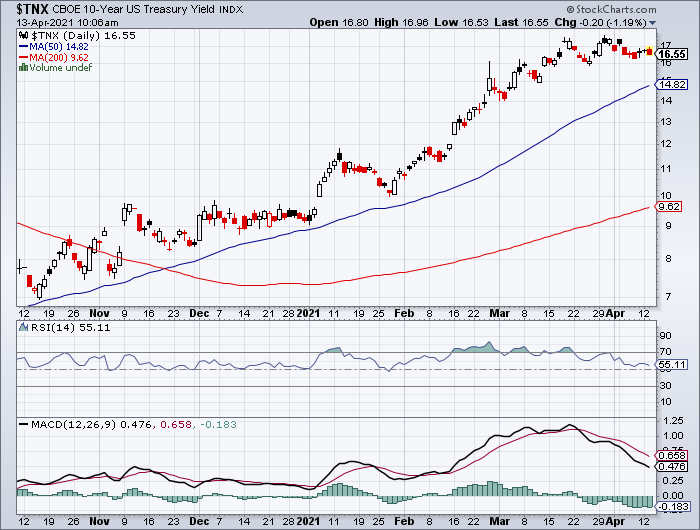The width and height of the screenshot is (700, 530).
Task: Click the 1.25 label on MACD axis
Action: [x=673, y=421]
